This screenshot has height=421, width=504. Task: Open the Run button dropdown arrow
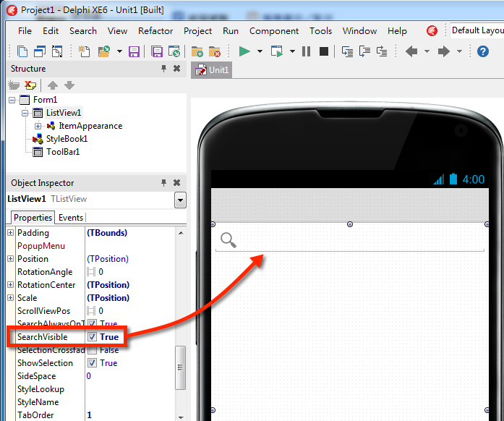tap(260, 51)
